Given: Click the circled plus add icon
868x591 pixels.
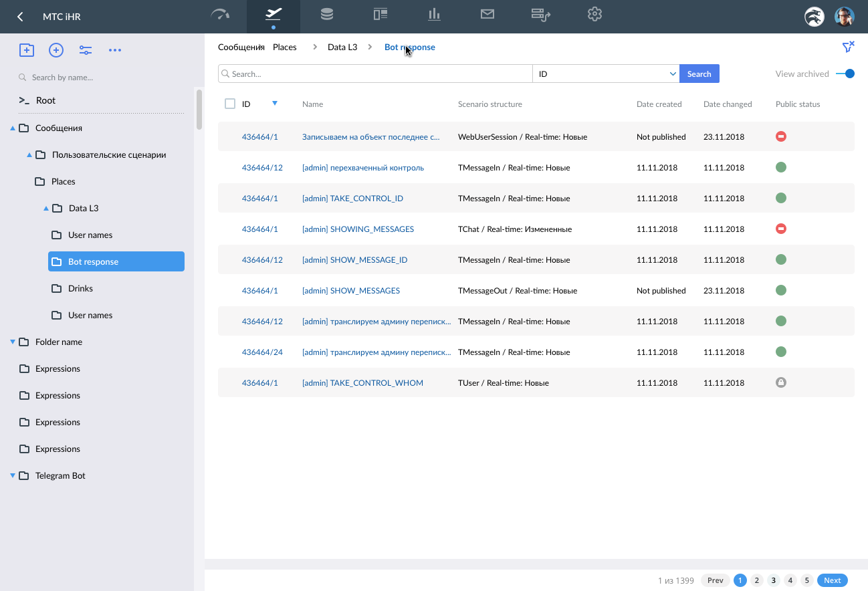Looking at the screenshot, I should point(56,50).
